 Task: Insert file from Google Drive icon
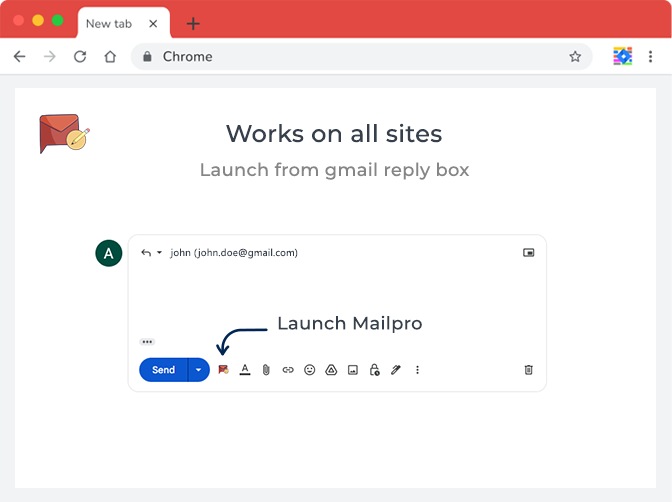(x=331, y=370)
